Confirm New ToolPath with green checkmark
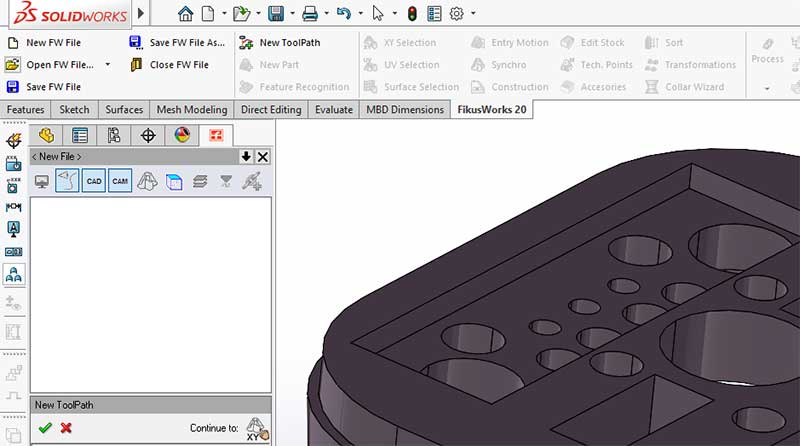800x446 pixels. coord(45,428)
